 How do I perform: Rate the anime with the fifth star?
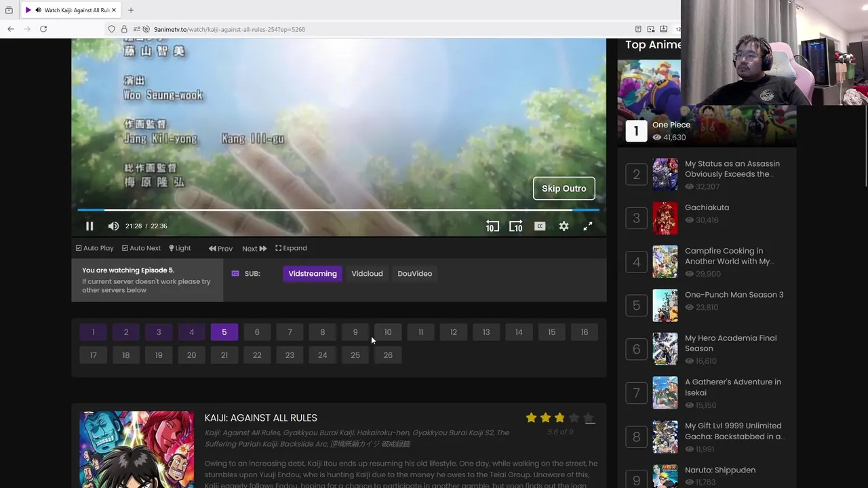coord(589,418)
